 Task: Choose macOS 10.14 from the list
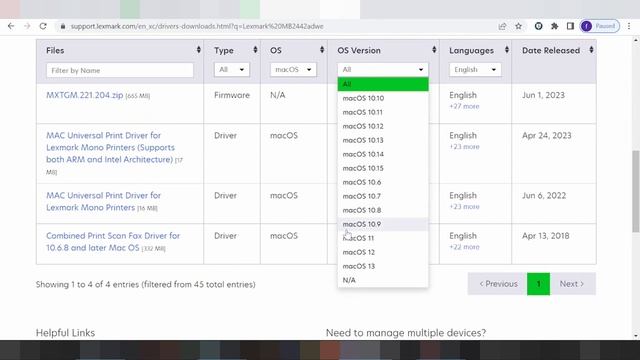click(x=383, y=154)
